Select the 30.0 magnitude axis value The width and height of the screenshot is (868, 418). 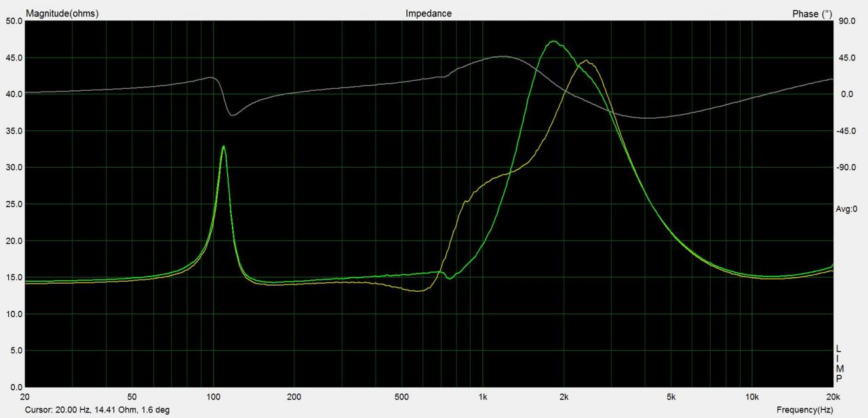[x=14, y=168]
